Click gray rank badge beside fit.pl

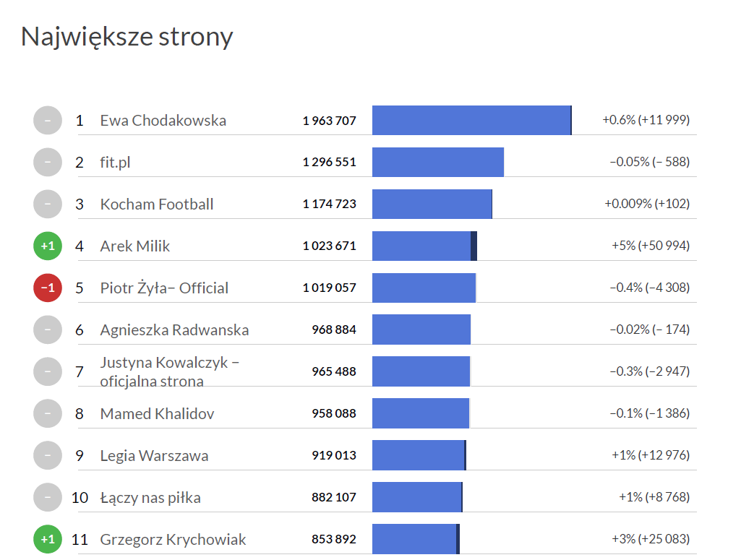tap(48, 163)
